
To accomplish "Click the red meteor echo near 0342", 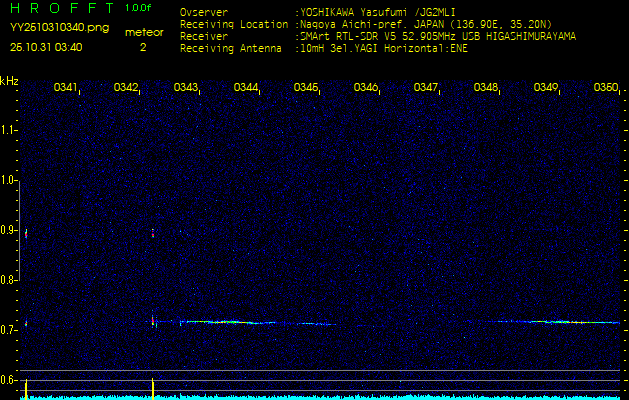I will 153,321.
